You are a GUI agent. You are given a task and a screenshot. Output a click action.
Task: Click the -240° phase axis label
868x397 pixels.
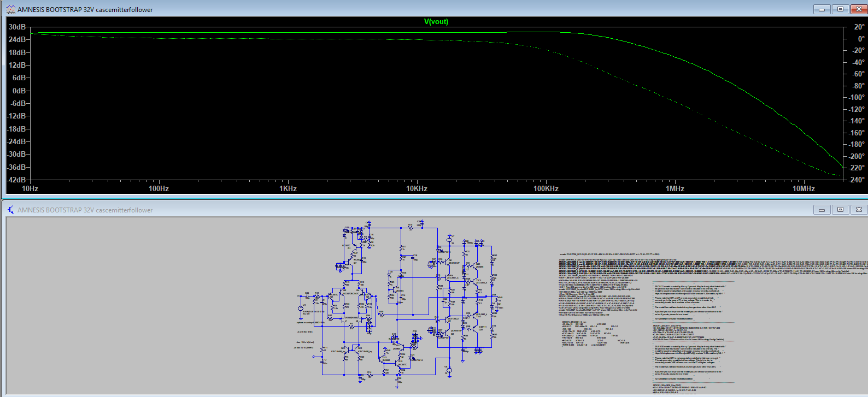pos(857,180)
